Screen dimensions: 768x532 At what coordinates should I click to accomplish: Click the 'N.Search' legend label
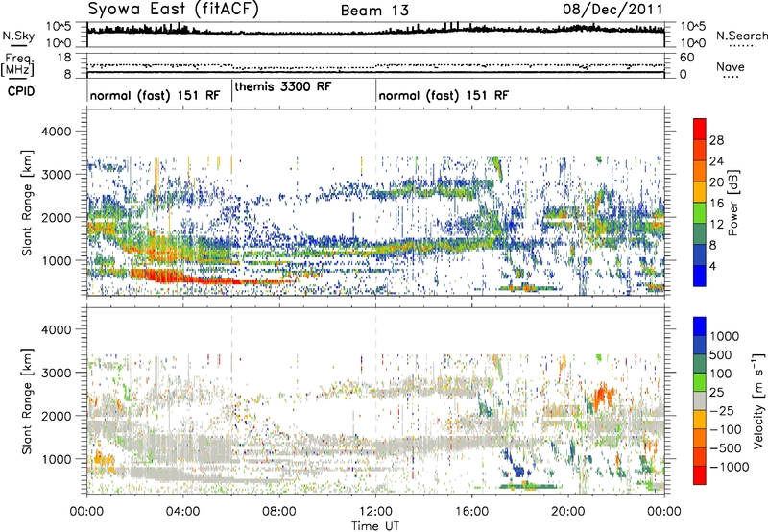pos(742,36)
